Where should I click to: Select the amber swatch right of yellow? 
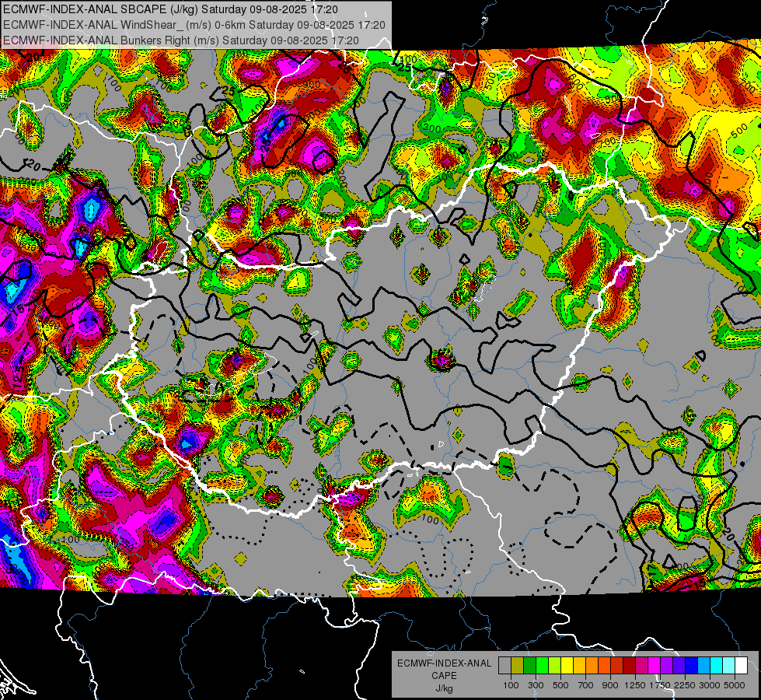[579, 666]
